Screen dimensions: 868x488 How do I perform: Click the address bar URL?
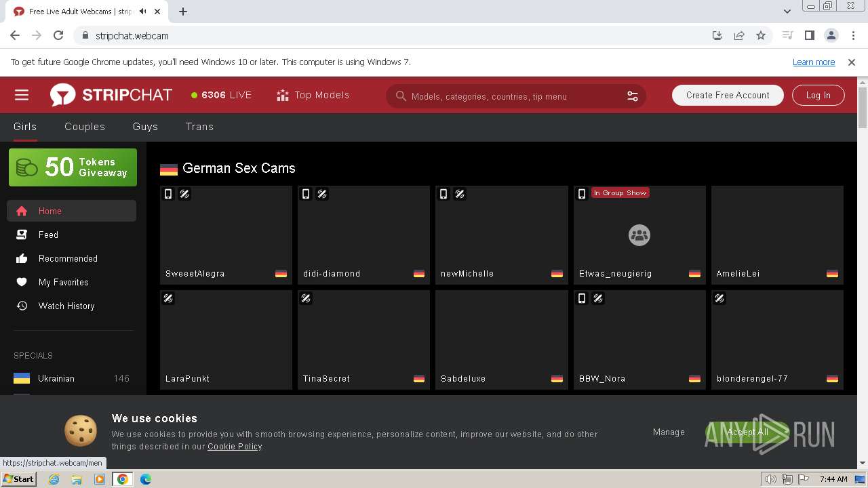click(132, 36)
